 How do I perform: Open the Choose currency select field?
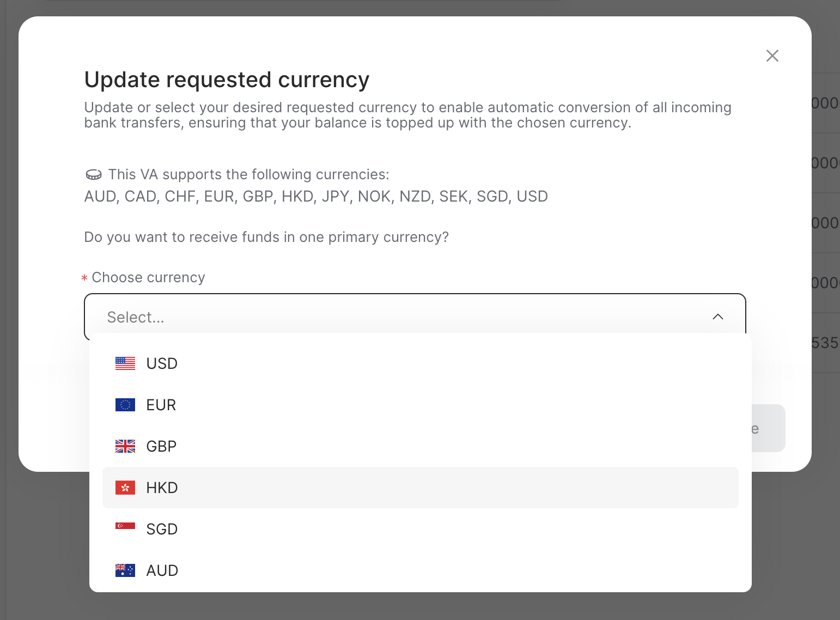414,317
